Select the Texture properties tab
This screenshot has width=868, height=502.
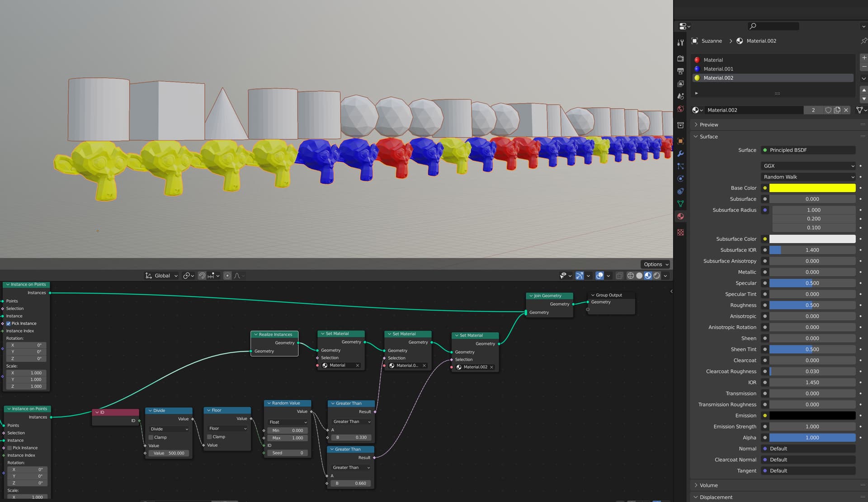[680, 232]
